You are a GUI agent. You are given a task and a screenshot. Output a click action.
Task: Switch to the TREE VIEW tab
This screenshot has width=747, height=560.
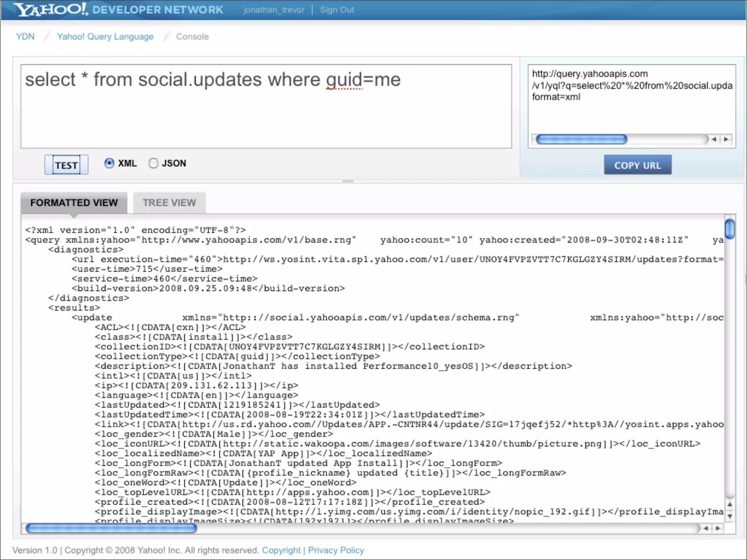pos(169,203)
